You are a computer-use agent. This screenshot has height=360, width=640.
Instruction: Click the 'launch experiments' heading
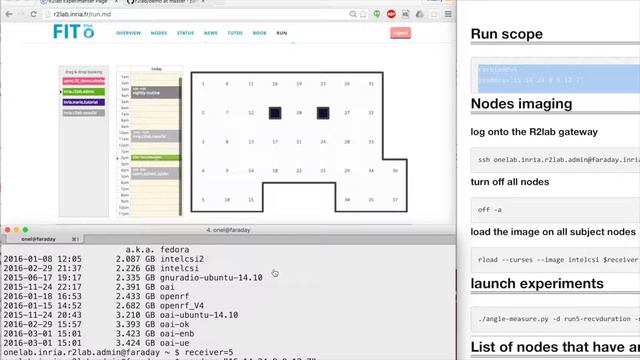pyautogui.click(x=537, y=283)
